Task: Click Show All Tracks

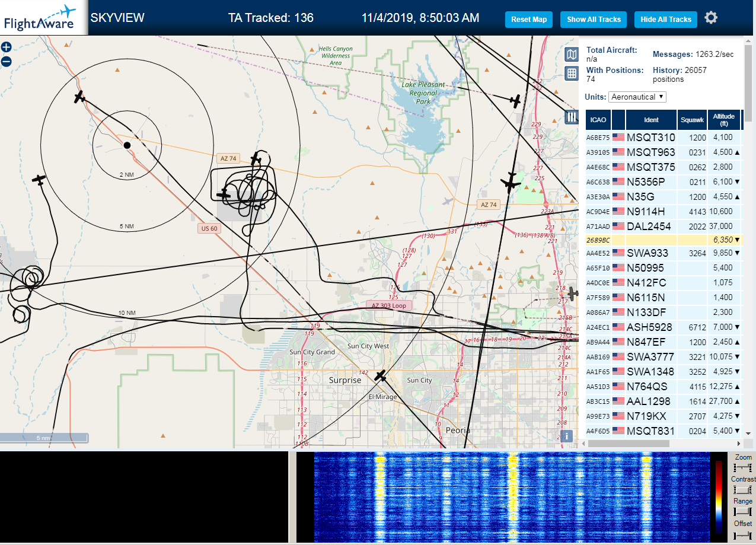Action: point(594,20)
